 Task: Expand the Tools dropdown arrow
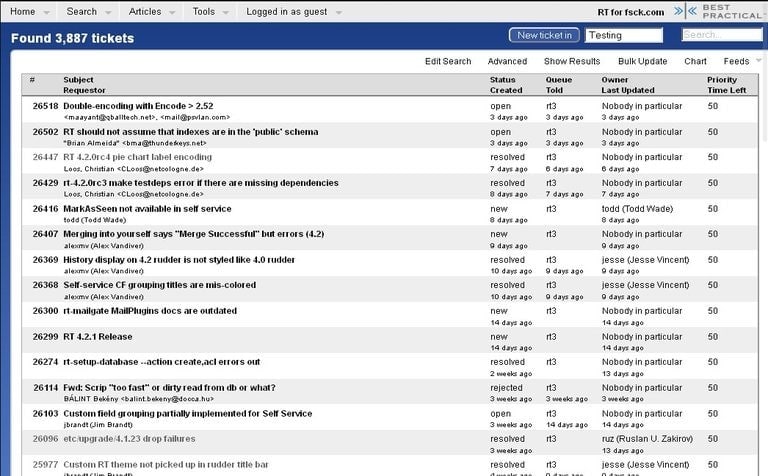pyautogui.click(x=226, y=13)
